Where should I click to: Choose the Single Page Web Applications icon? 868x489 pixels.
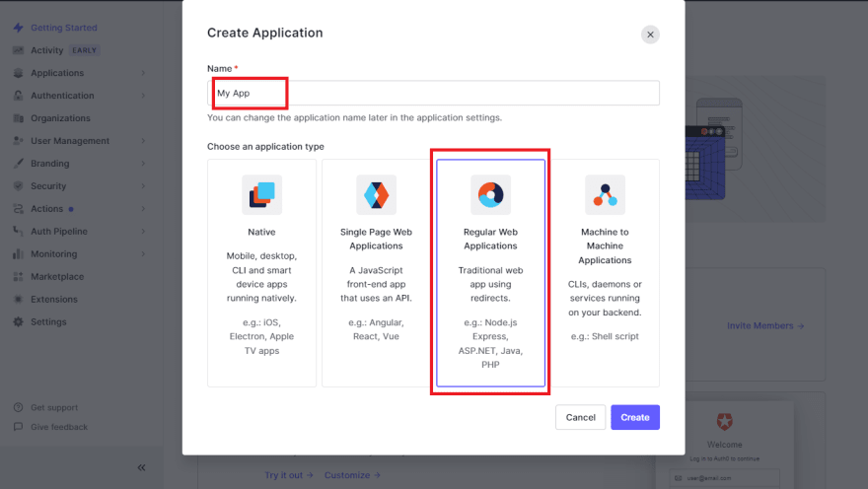click(376, 195)
